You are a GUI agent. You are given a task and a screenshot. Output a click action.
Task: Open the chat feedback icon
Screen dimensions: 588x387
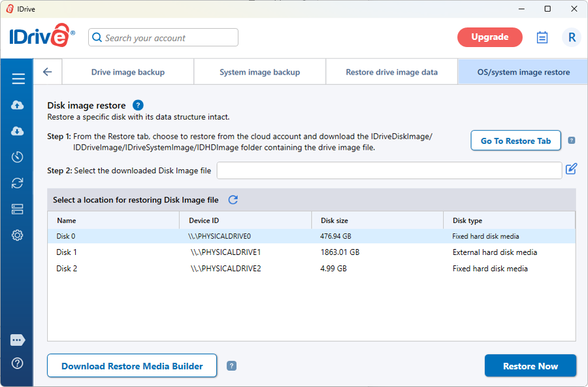point(18,340)
